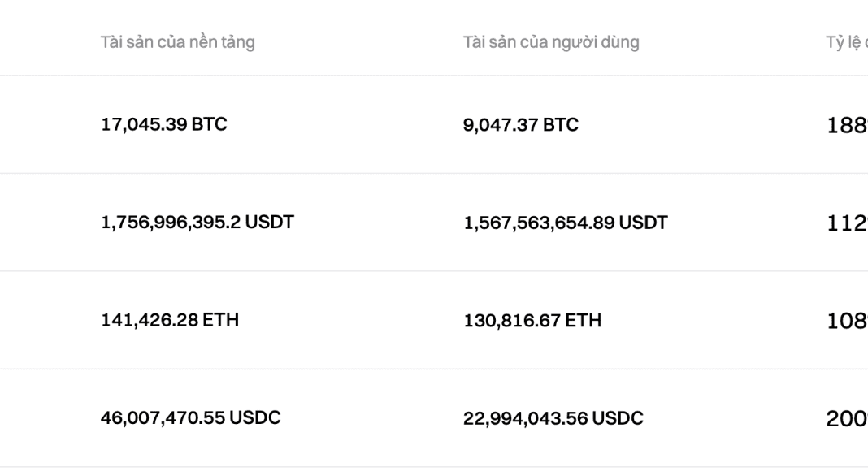Click the USDC unit label after 22,994,043.56

[618, 418]
